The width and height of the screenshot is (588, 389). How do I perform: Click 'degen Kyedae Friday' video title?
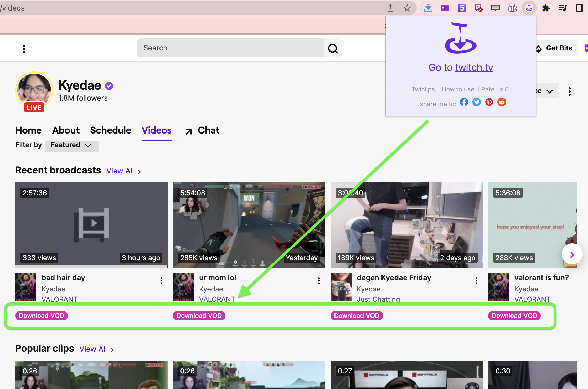click(x=394, y=278)
